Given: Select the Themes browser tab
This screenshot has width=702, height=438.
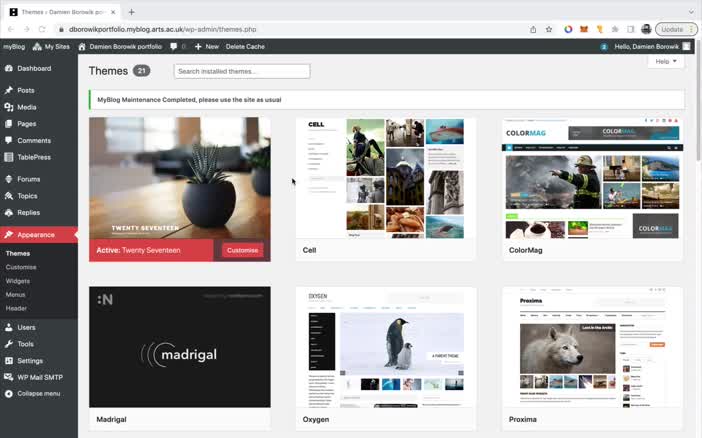Looking at the screenshot, I should click(62, 12).
